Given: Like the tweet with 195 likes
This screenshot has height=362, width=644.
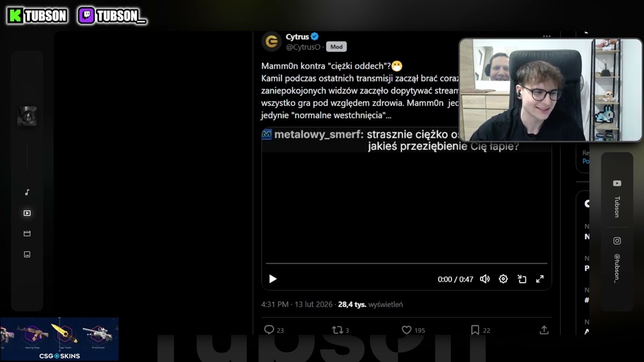Looking at the screenshot, I should coord(407,330).
